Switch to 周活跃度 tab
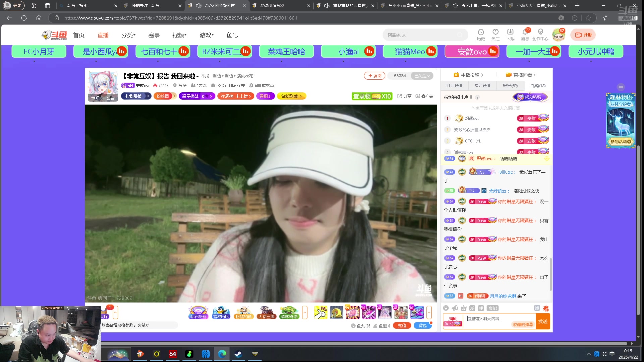The height and width of the screenshot is (362, 644). (482, 86)
